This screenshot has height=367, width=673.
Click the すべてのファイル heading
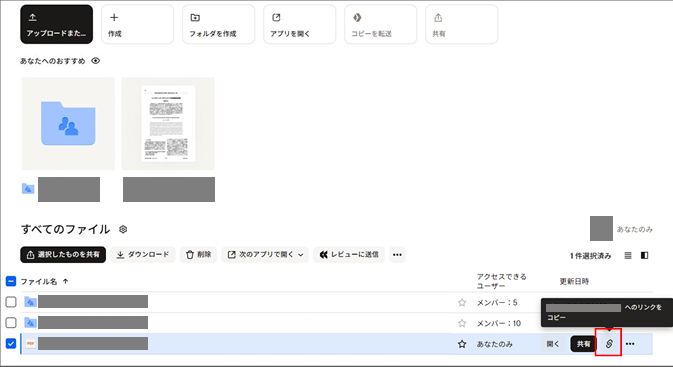tap(65, 229)
